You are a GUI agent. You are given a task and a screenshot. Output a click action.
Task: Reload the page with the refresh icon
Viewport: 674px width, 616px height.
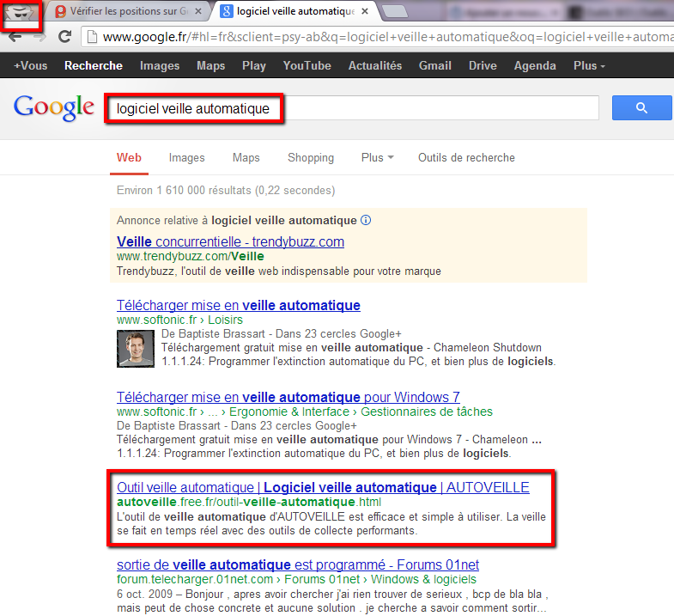[64, 37]
